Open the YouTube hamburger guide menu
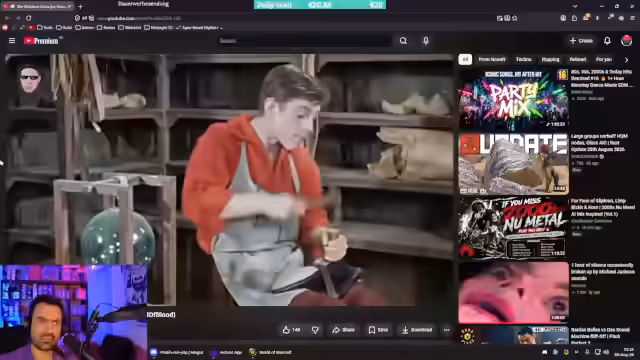Screen dimensions: 640x360 [x=12, y=41]
